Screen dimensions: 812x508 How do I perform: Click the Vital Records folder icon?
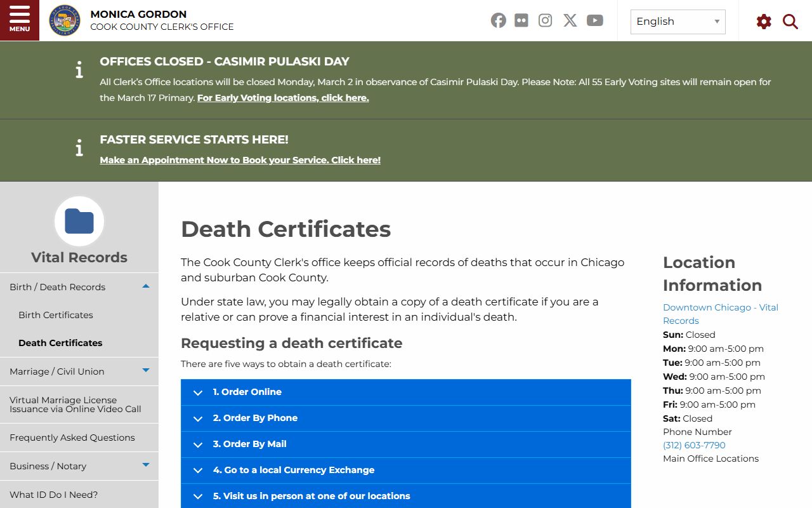[79, 222]
